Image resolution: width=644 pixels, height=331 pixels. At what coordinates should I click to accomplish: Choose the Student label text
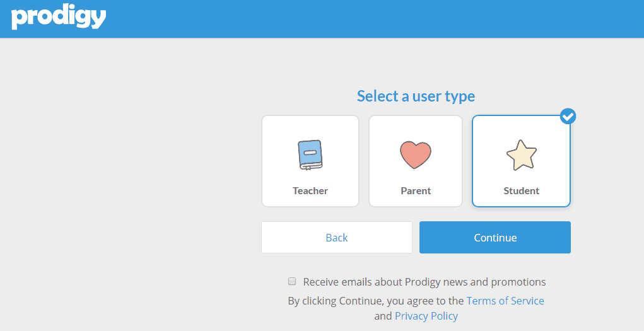(521, 190)
